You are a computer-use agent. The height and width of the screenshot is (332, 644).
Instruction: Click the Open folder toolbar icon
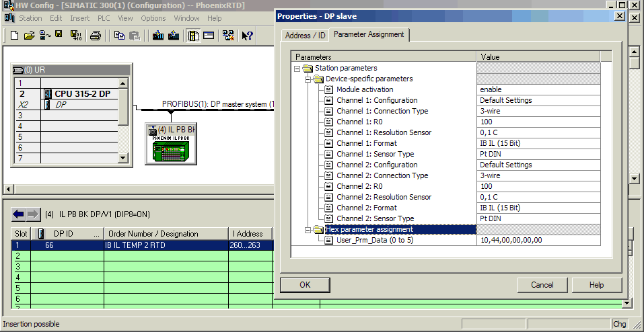(29, 36)
